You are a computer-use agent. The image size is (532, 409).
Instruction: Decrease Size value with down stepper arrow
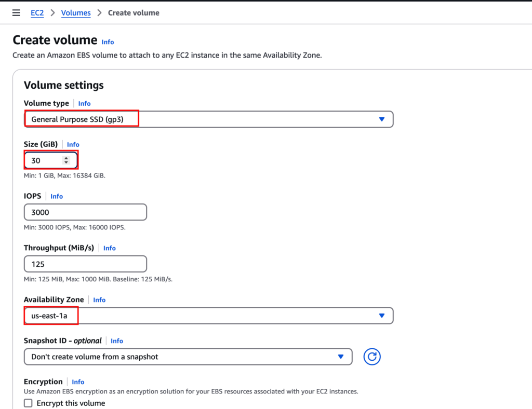pos(66,162)
